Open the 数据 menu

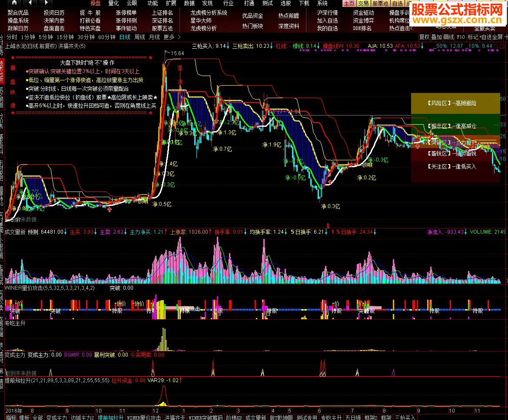point(189,3)
